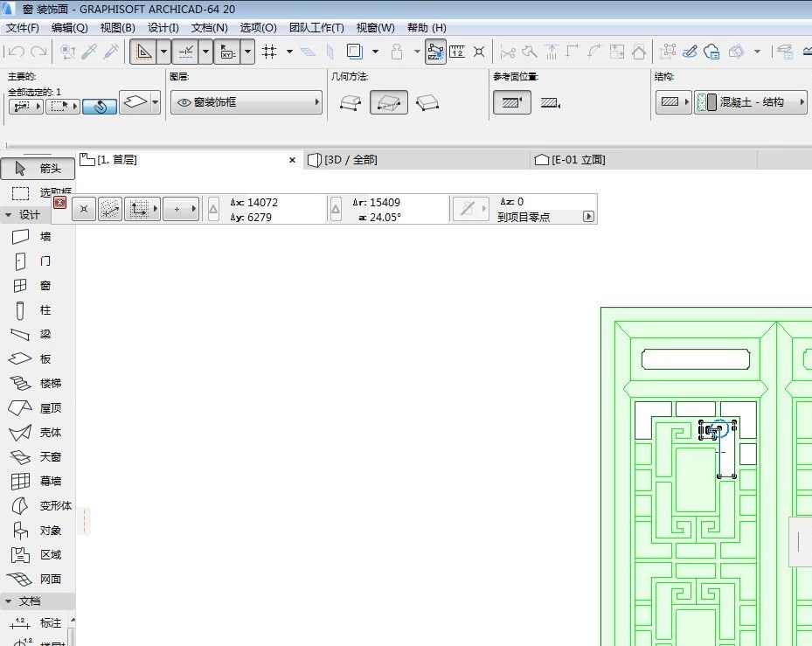This screenshot has height=646, width=812.
Task: Click the angle value 24.05°
Action: click(385, 217)
